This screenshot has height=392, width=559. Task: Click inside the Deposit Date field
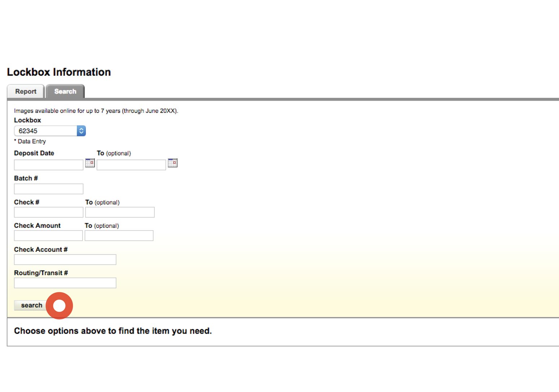pyautogui.click(x=48, y=164)
